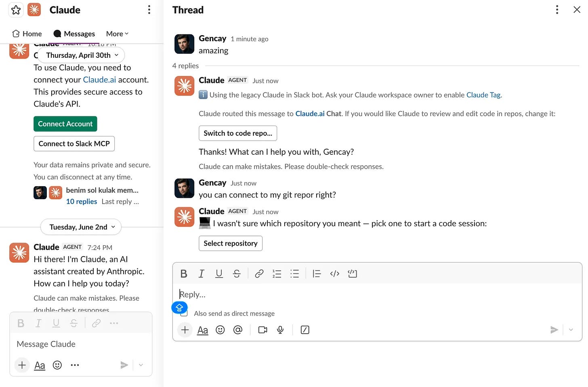
Task: Switch to the Home tab
Action: pyautogui.click(x=27, y=34)
